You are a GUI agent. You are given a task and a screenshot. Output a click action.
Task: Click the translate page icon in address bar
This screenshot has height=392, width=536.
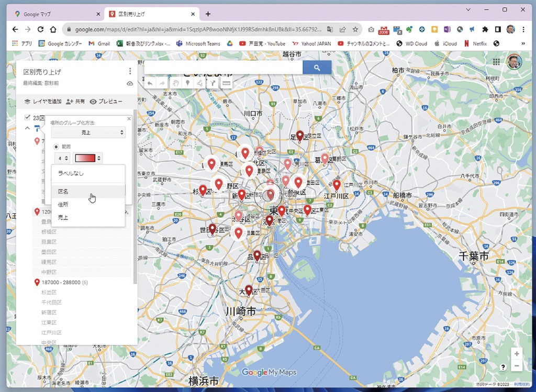coord(330,29)
